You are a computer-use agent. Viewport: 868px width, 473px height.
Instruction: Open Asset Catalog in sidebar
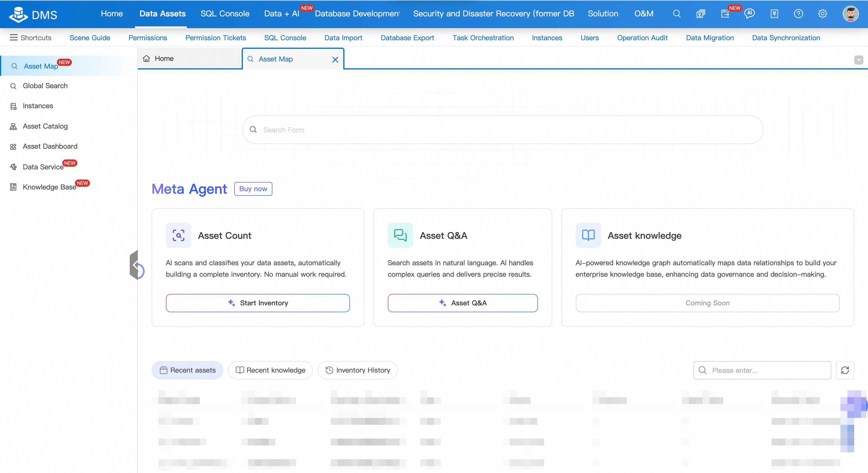45,126
